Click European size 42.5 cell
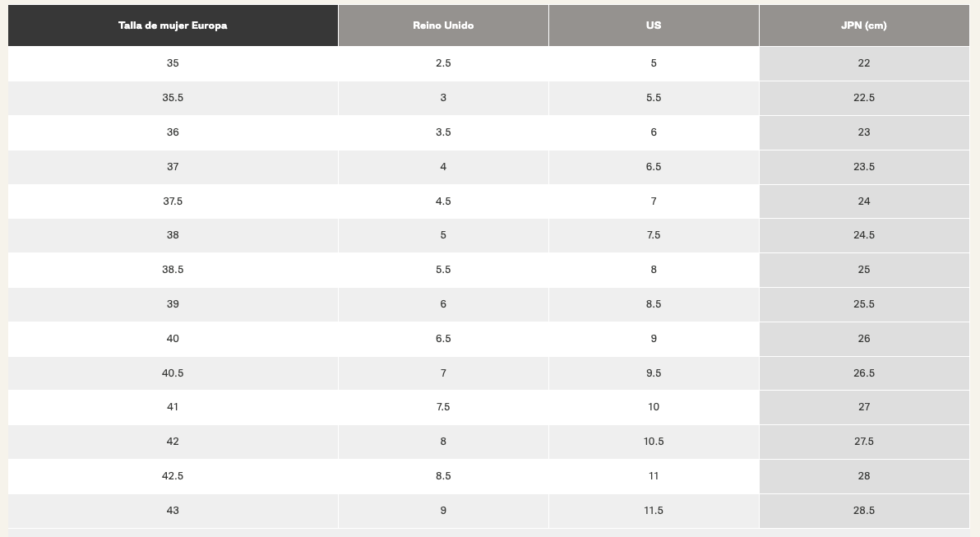This screenshot has height=537, width=980. pyautogui.click(x=173, y=476)
